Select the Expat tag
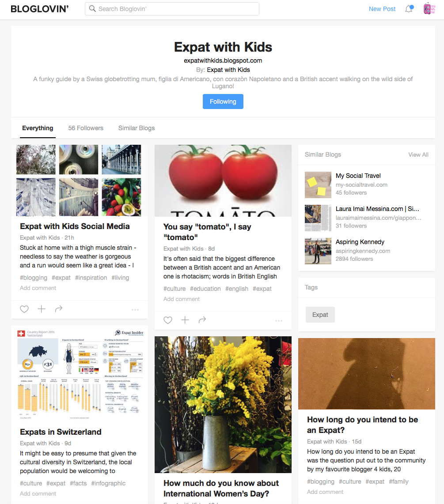 tap(320, 315)
